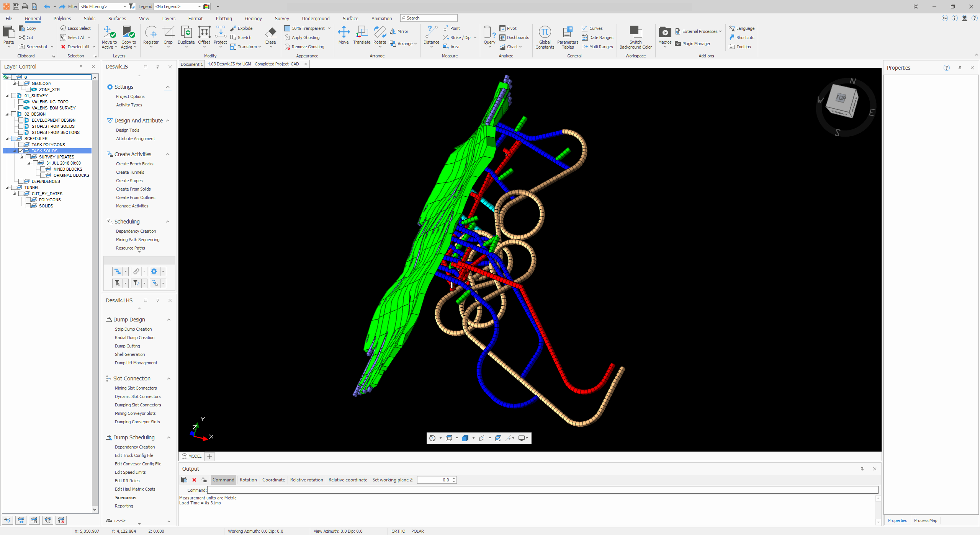Viewport: 980px width, 535px height.
Task: Open the Filter dropdown list
Action: point(124,7)
